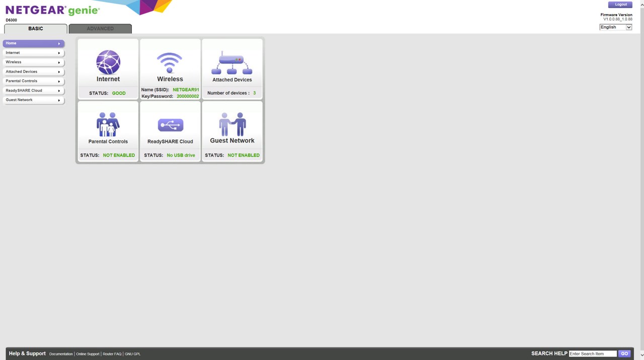Screen dimensions: 644x360
Task: Open the Online Support link
Action: pyautogui.click(x=88, y=354)
